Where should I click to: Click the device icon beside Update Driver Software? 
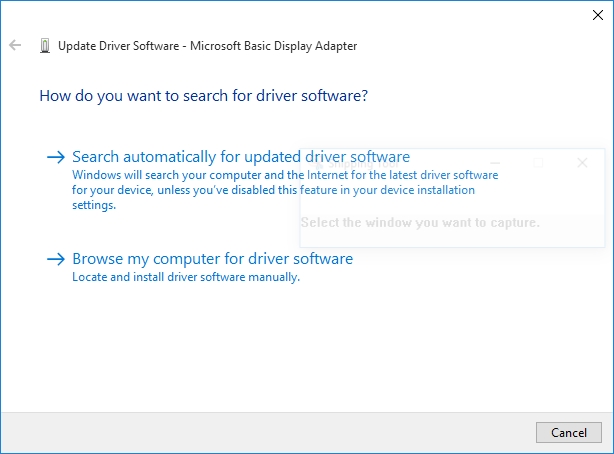coord(45,46)
